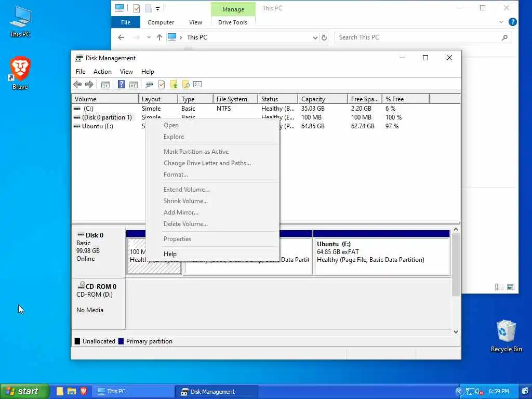Select the Recycle Bin desktop icon

[x=506, y=336]
